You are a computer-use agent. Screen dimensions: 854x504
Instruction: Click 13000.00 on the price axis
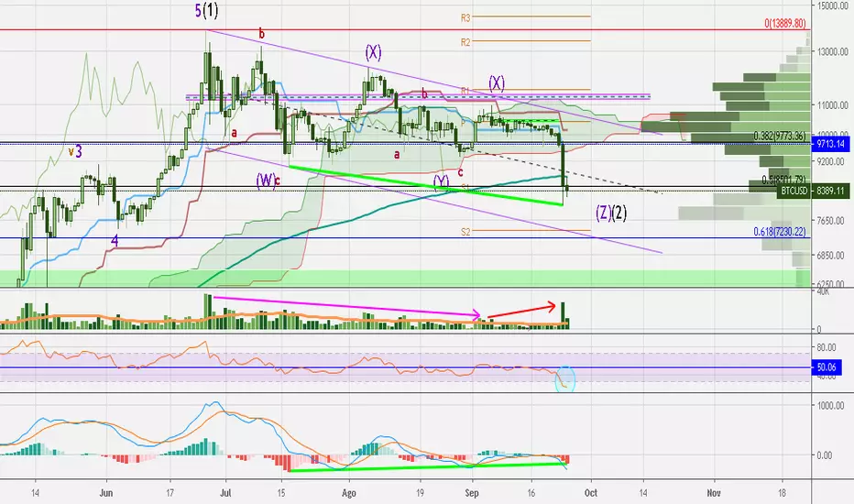click(x=832, y=51)
